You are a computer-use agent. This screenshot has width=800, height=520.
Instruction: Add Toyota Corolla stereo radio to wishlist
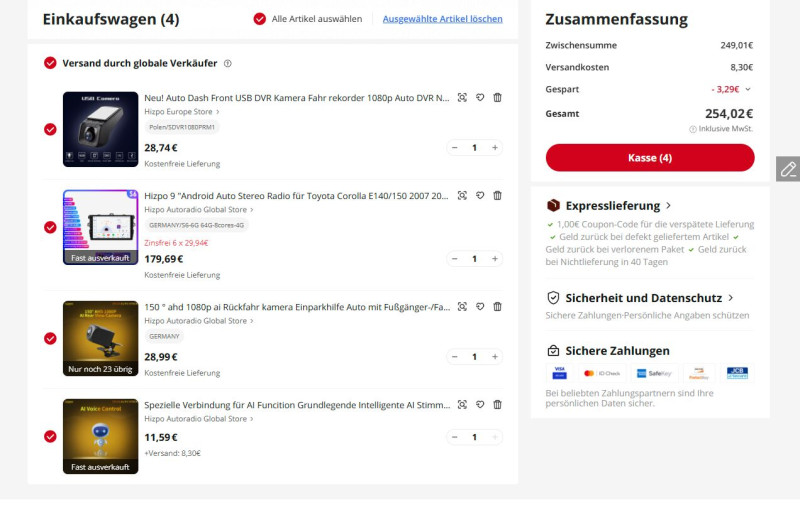(480, 196)
